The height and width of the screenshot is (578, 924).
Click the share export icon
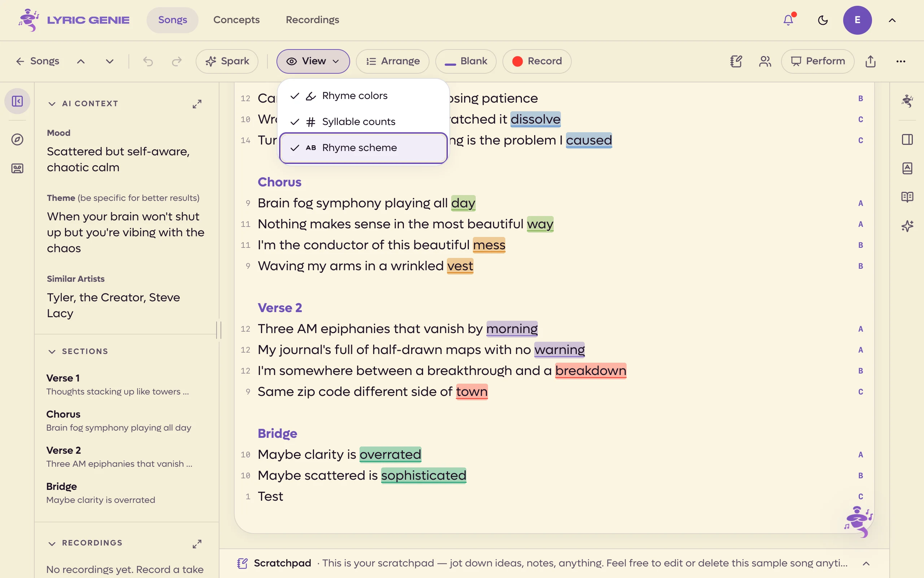(x=870, y=61)
